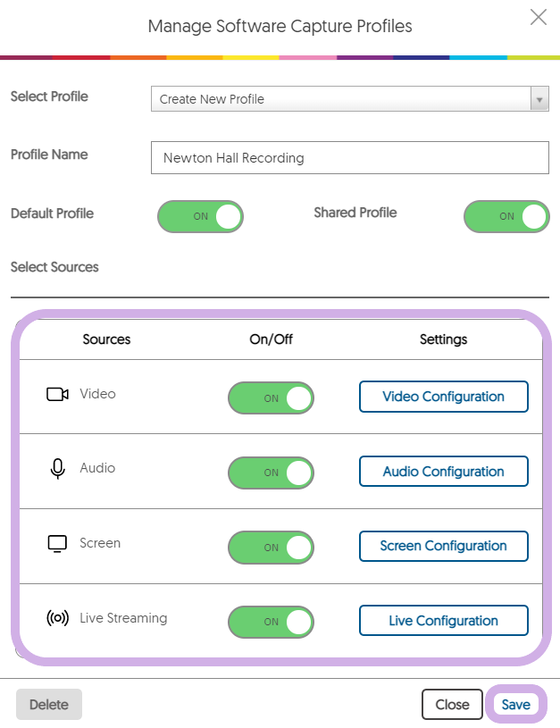
Task: Open the Select Profile dropdown arrow
Action: tap(539, 99)
